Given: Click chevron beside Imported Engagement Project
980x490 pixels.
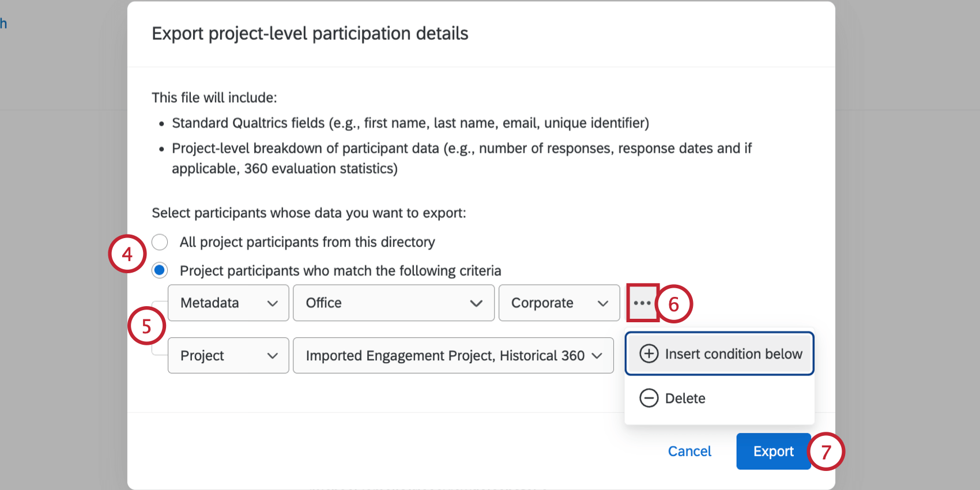Looking at the screenshot, I should pyautogui.click(x=597, y=356).
